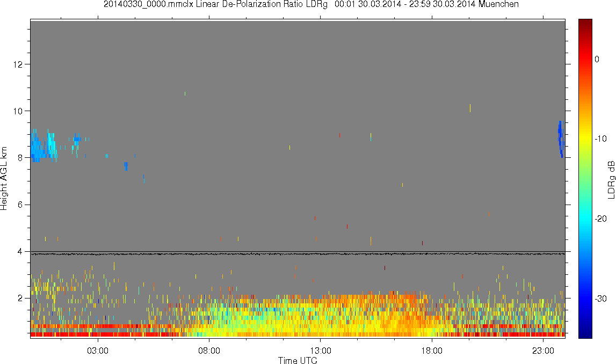Click the dark blue bottom of colorbar
616x364 pixels.
pos(585,333)
